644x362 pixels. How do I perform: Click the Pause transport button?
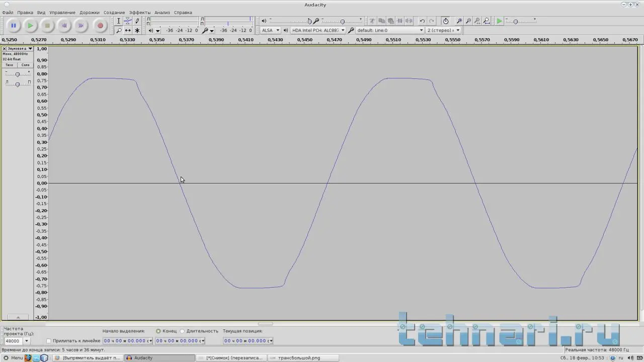click(14, 25)
